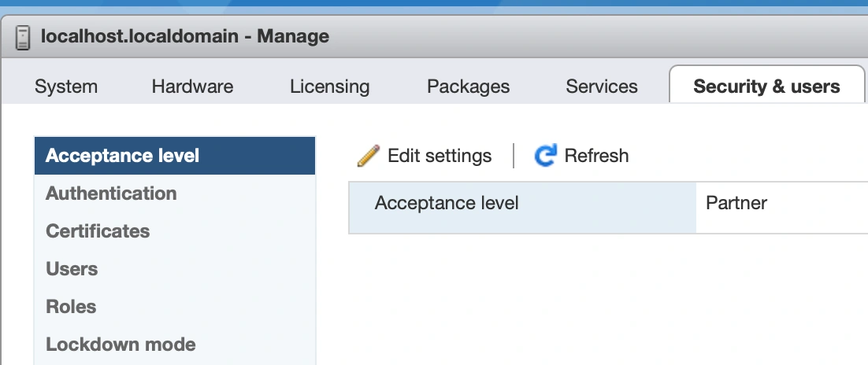Click the Security & users tab
The height and width of the screenshot is (365, 868).
766,86
